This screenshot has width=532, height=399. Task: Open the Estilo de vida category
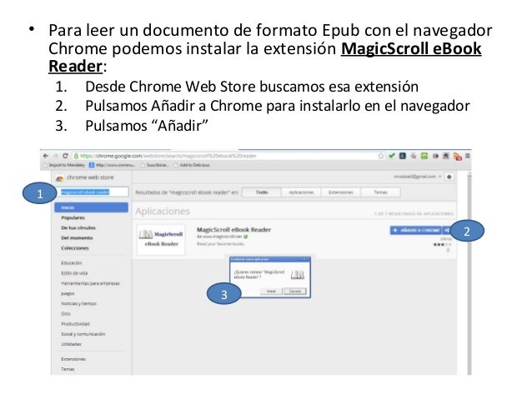pyautogui.click(x=74, y=273)
